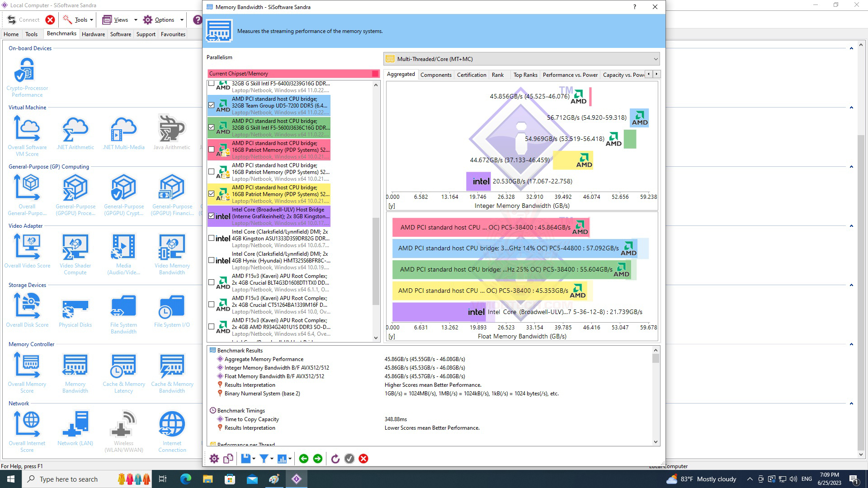Collapse the Virtual Machine section
Screen dimensions: 868x488
pyautogui.click(x=851, y=108)
